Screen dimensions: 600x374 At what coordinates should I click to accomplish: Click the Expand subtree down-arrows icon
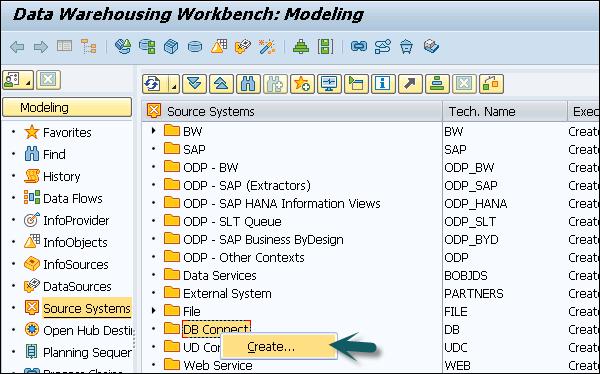tap(194, 84)
